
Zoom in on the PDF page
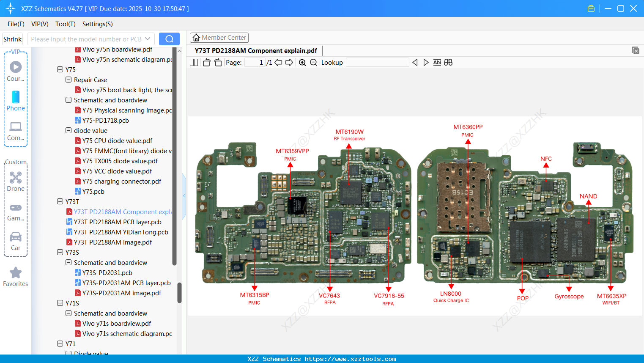(x=302, y=62)
